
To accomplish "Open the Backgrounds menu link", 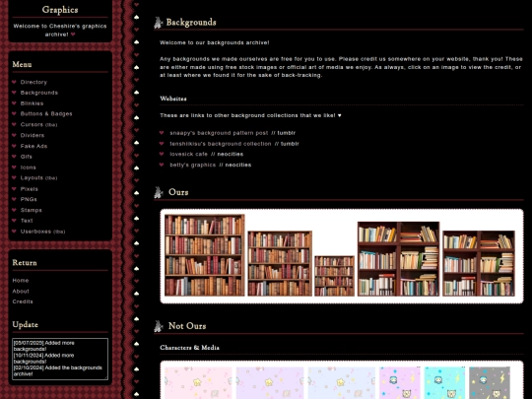I will [x=39, y=93].
